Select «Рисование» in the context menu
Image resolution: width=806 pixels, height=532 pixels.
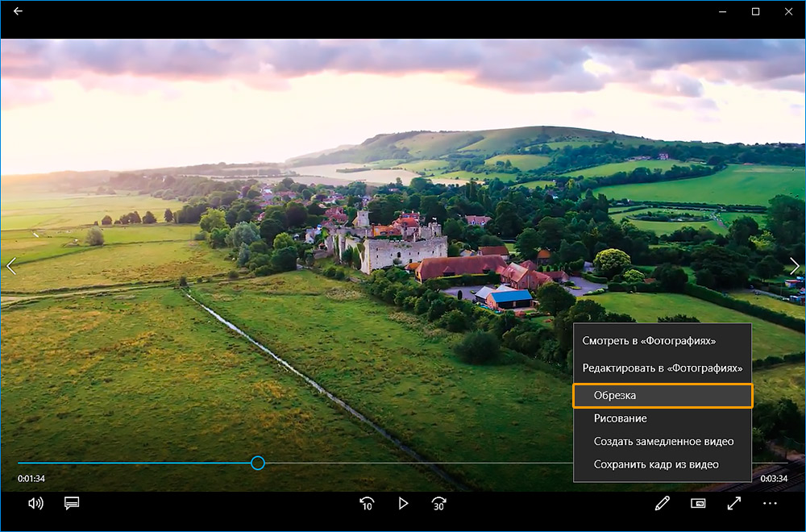pyautogui.click(x=621, y=418)
